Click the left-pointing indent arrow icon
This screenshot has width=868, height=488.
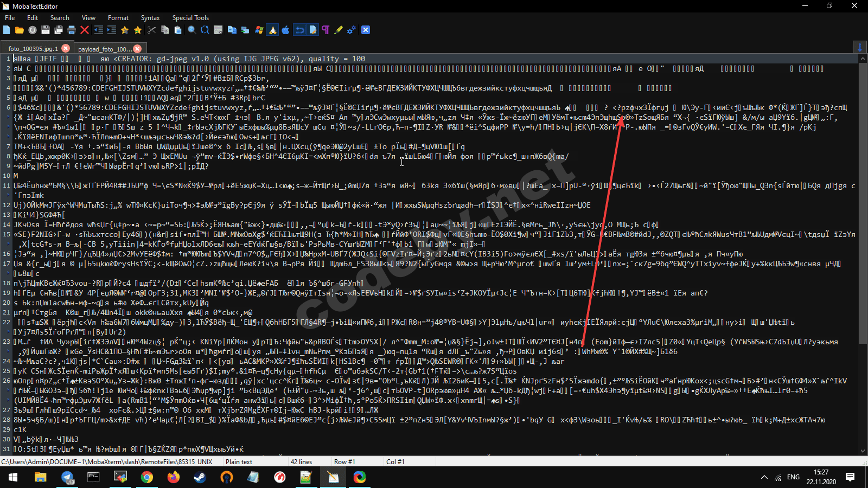pyautogui.click(x=98, y=30)
